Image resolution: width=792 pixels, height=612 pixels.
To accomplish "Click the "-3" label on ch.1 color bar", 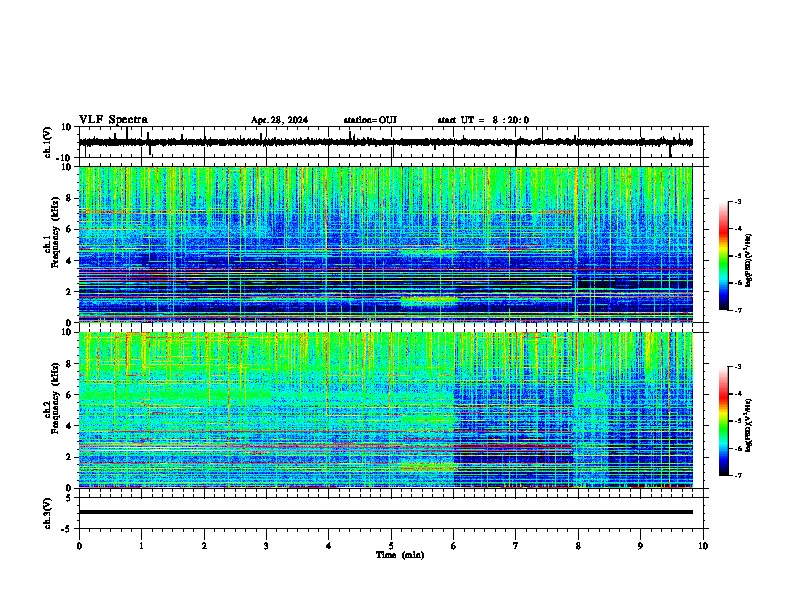I will click(738, 202).
